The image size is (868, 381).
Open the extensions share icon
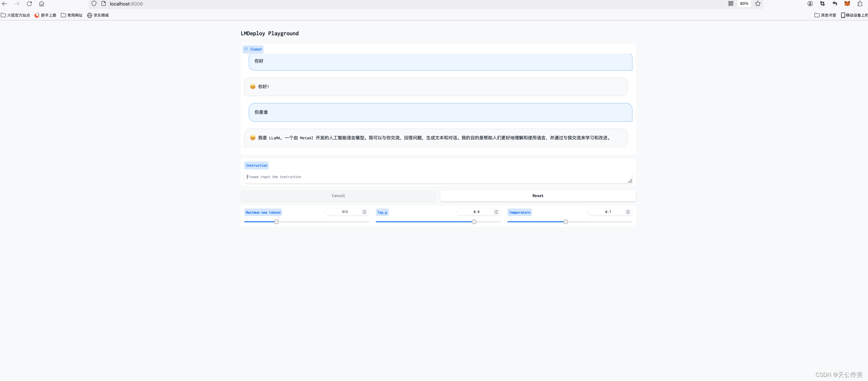pyautogui.click(x=860, y=4)
